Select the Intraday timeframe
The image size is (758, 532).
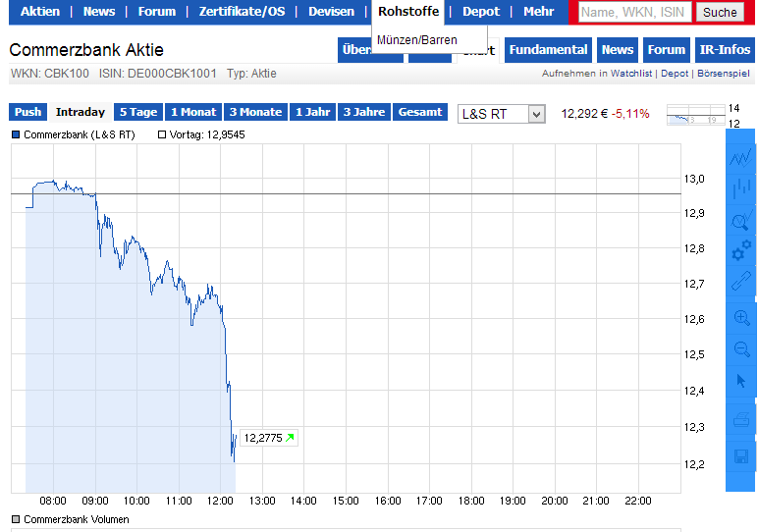tap(81, 112)
